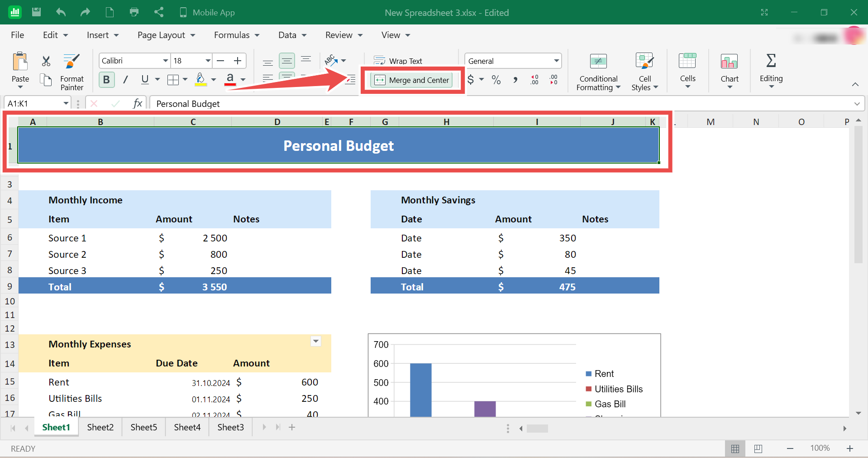Open the Editing sigma menu
The height and width of the screenshot is (458, 868).
click(771, 70)
